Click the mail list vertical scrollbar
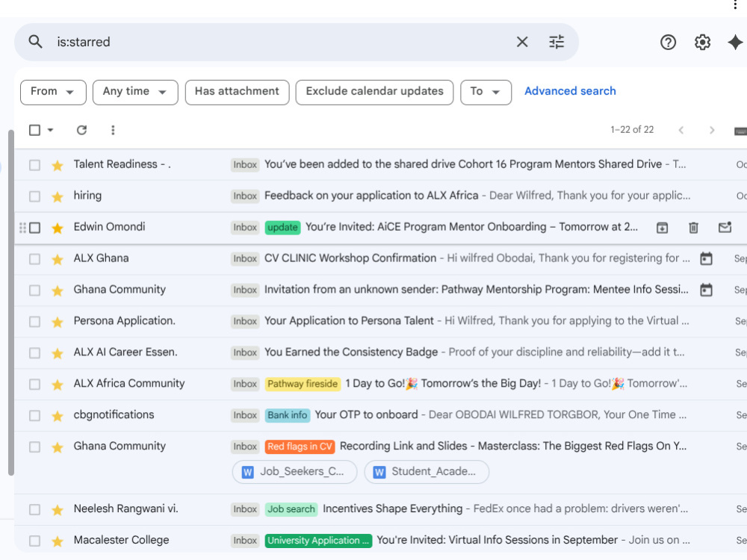This screenshot has height=560, width=747. (x=11, y=302)
